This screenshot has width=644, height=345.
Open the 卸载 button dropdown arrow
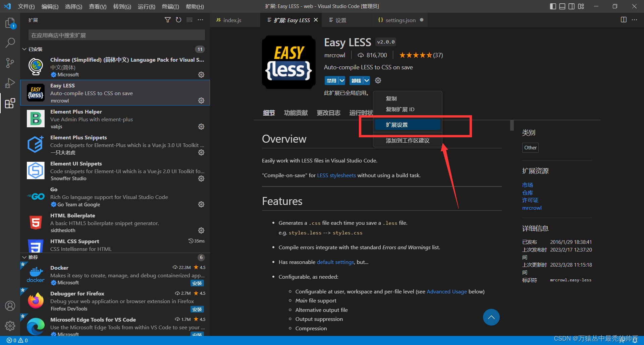pos(366,80)
